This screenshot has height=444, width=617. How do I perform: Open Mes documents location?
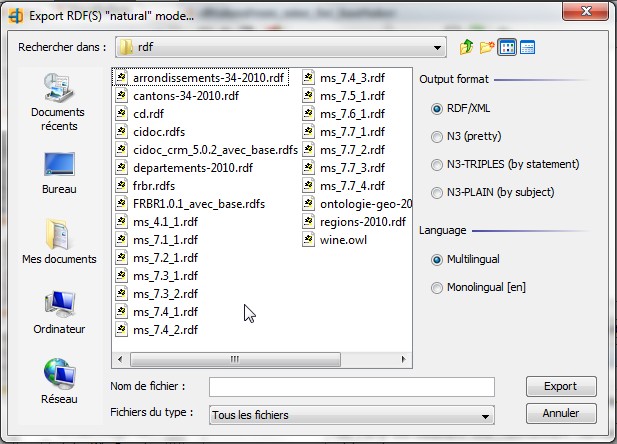[59, 242]
